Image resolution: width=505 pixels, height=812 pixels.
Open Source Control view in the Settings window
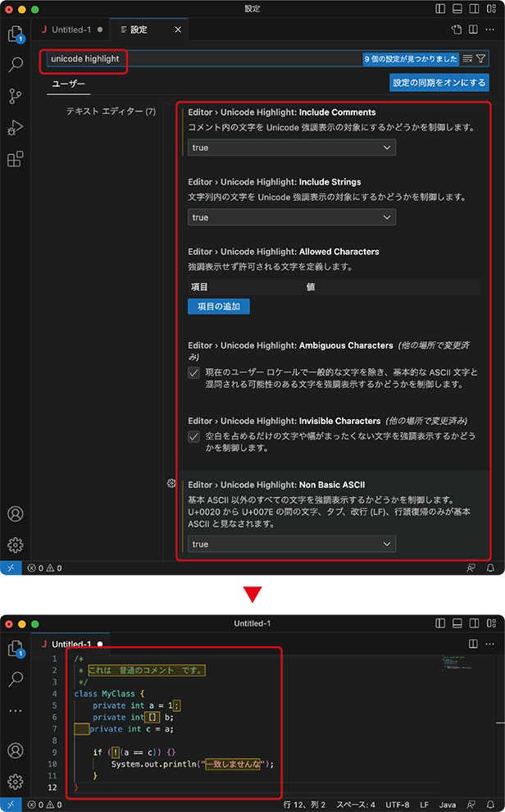pos(16,96)
